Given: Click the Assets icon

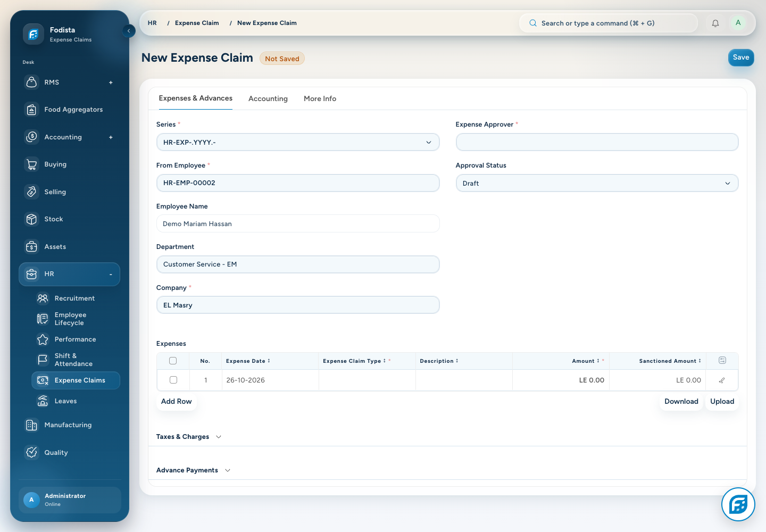Looking at the screenshot, I should [x=32, y=247].
